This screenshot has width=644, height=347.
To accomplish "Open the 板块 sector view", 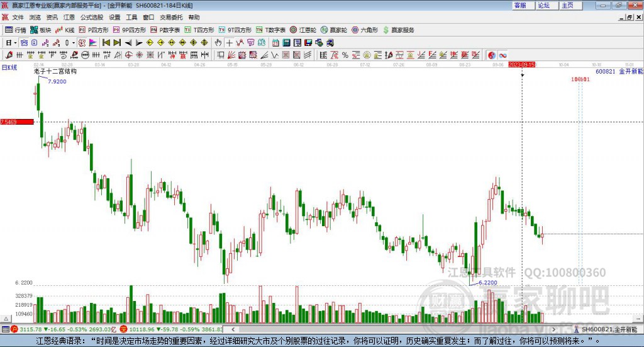I will [x=41, y=30].
